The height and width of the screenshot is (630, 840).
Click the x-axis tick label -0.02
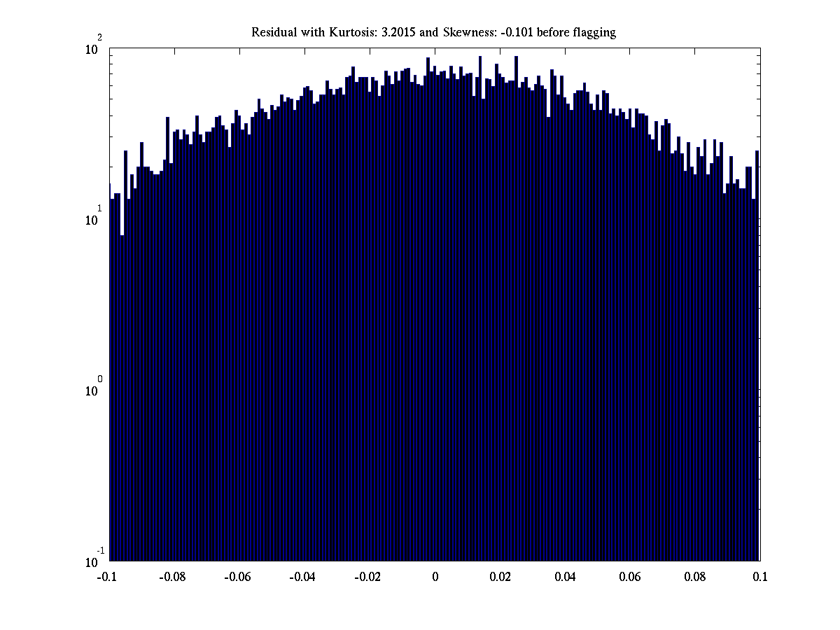click(x=367, y=577)
